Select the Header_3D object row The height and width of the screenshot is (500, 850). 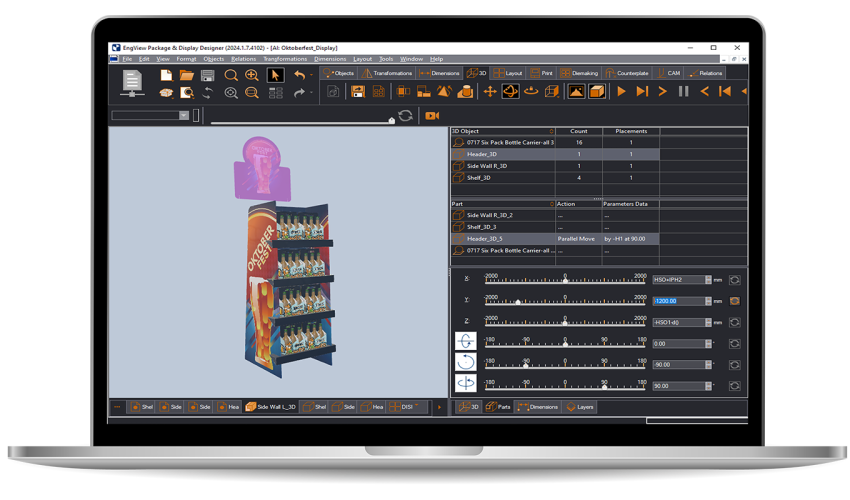(555, 154)
